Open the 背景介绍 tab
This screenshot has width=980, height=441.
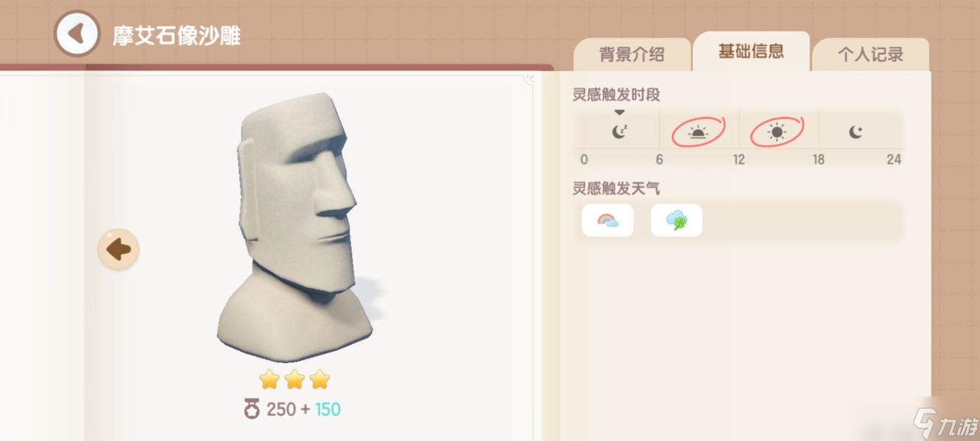coord(632,54)
